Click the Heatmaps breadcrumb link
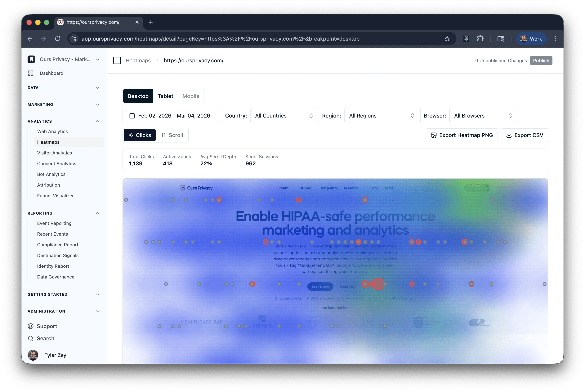585x392 pixels. (138, 60)
